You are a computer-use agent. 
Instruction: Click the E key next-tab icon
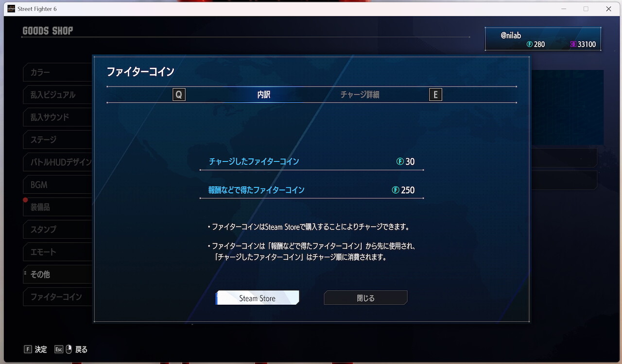click(435, 95)
